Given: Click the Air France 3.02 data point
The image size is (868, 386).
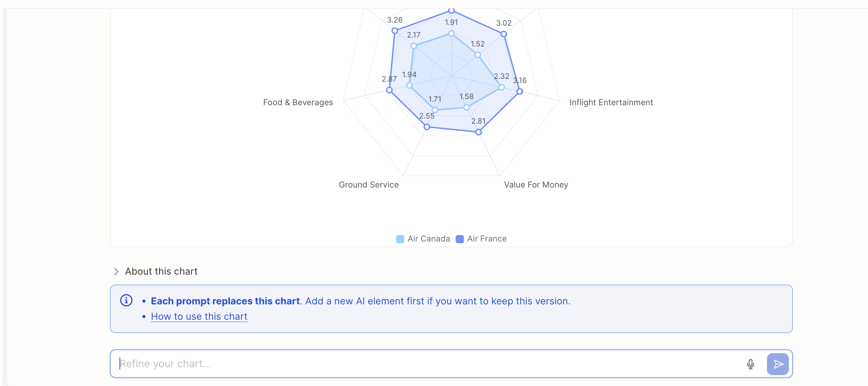Looking at the screenshot, I should [x=504, y=34].
